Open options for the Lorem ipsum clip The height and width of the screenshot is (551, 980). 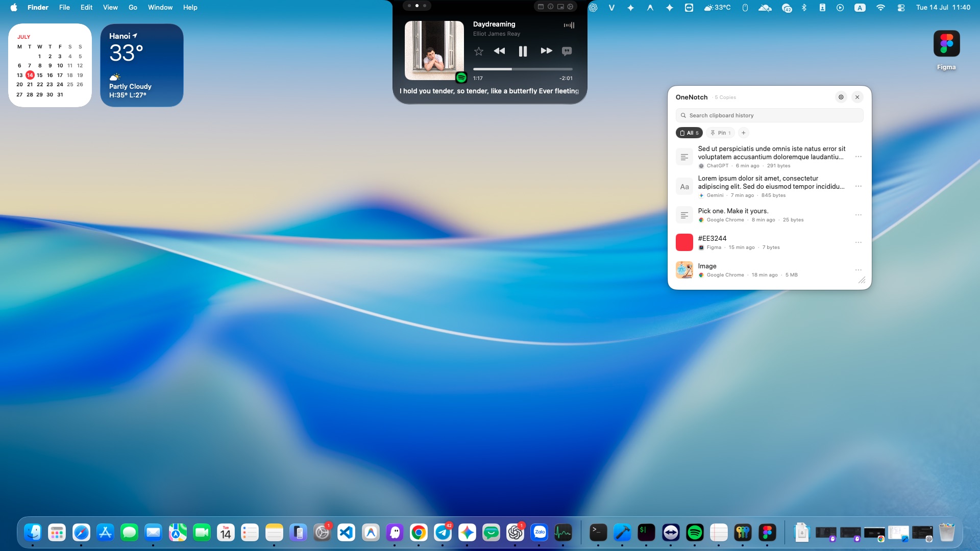[x=859, y=186]
